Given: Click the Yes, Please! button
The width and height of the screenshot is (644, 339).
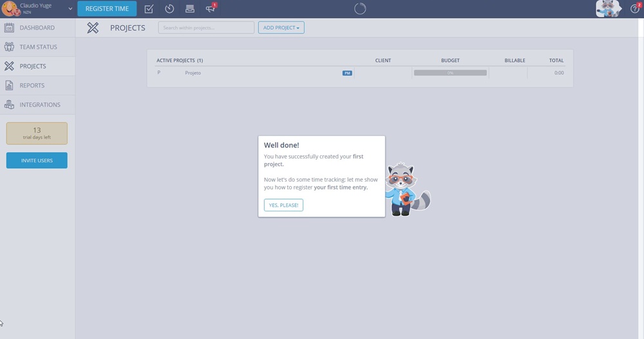Looking at the screenshot, I should click(283, 205).
